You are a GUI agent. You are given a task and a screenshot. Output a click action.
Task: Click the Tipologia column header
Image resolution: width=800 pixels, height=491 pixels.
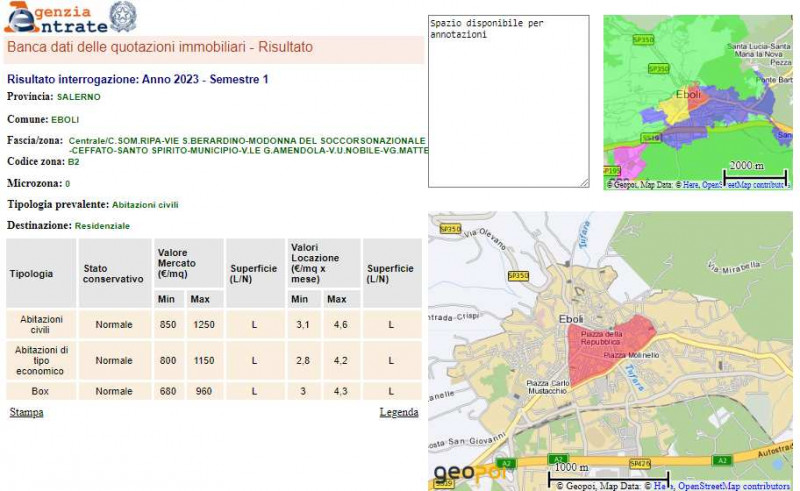pos(41,274)
